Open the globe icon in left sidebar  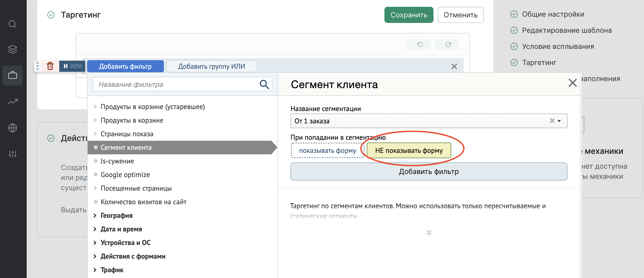(12, 128)
